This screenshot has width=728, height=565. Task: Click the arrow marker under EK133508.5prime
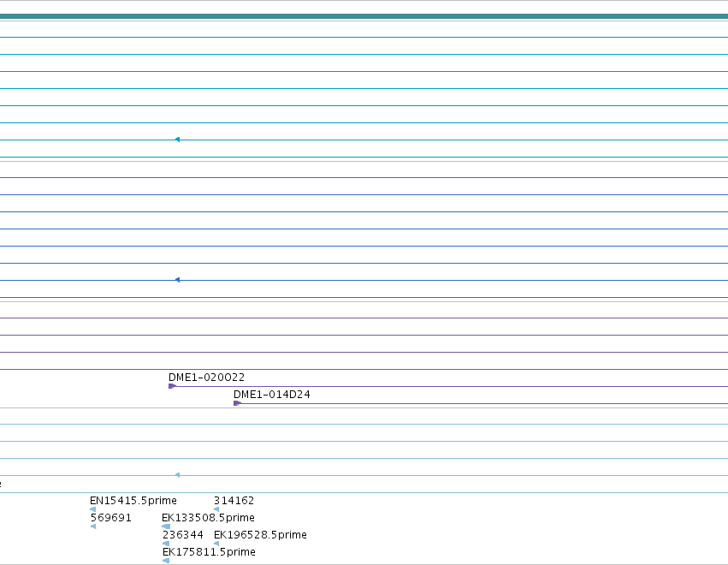click(x=166, y=526)
